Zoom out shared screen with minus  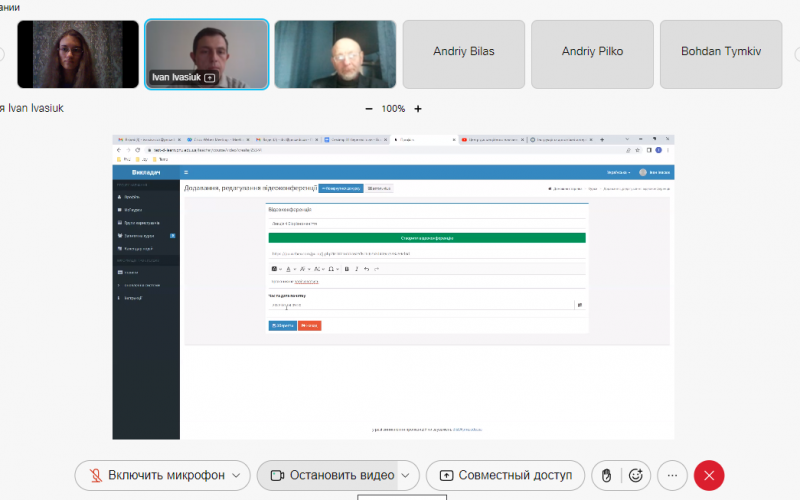coord(369,109)
